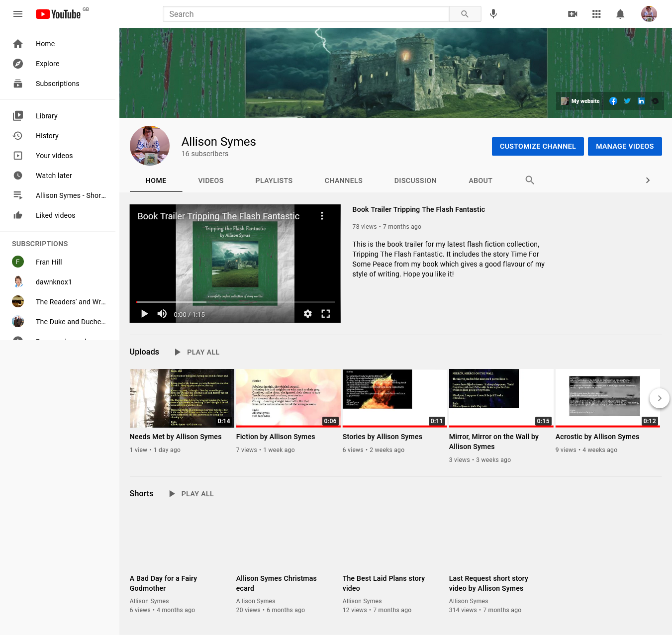The height and width of the screenshot is (635, 672).
Task: Open the YouTube apps grid icon
Action: 596,14
